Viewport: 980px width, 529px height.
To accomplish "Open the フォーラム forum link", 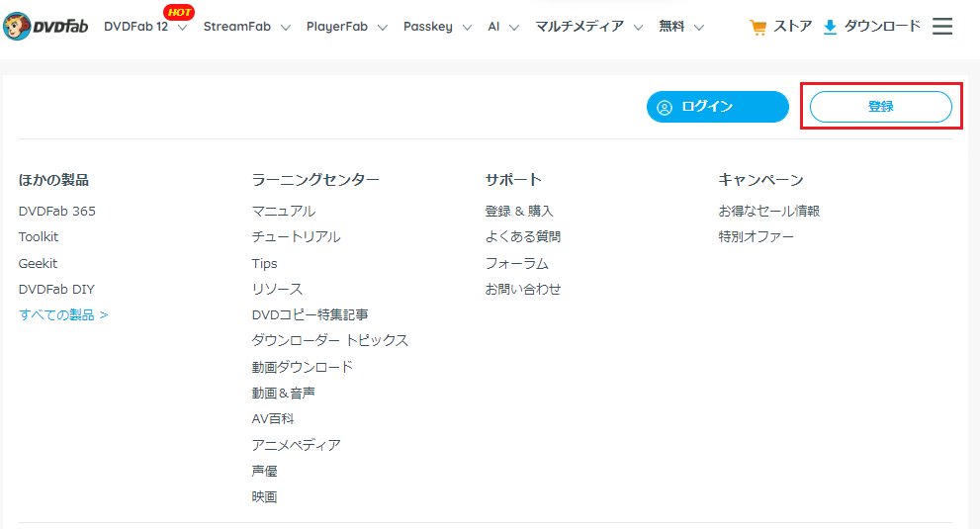I will [x=516, y=264].
